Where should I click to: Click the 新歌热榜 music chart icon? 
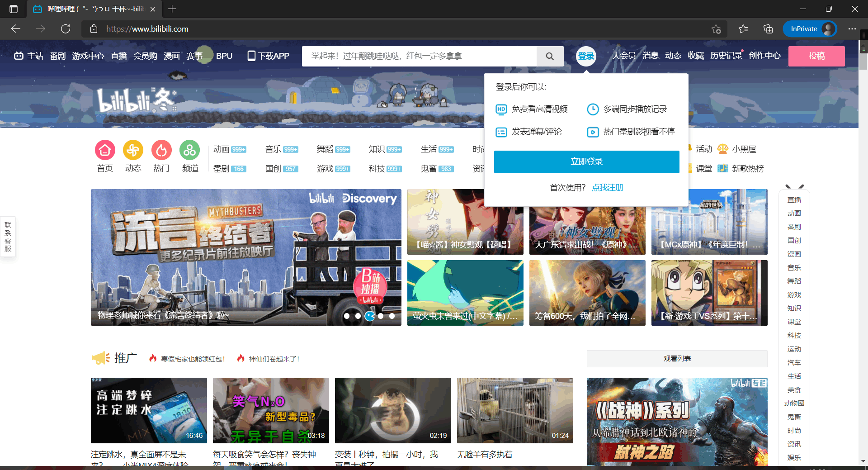(723, 168)
